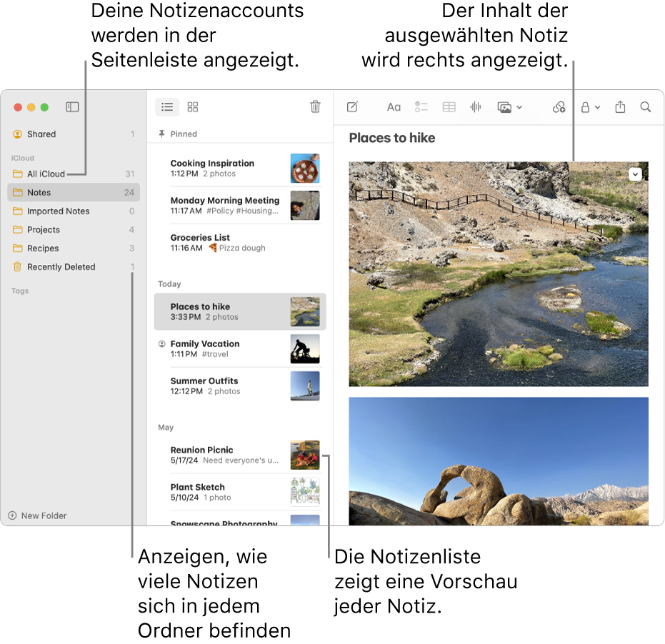Screen dimensions: 665x644
Task: Insert a checklist in the note
Action: coord(421,107)
